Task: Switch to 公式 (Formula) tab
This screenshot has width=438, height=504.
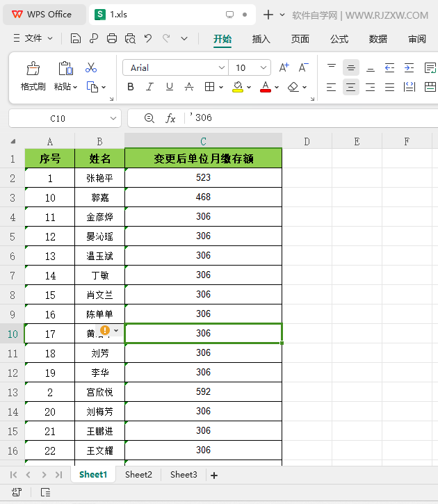Action: [x=339, y=39]
